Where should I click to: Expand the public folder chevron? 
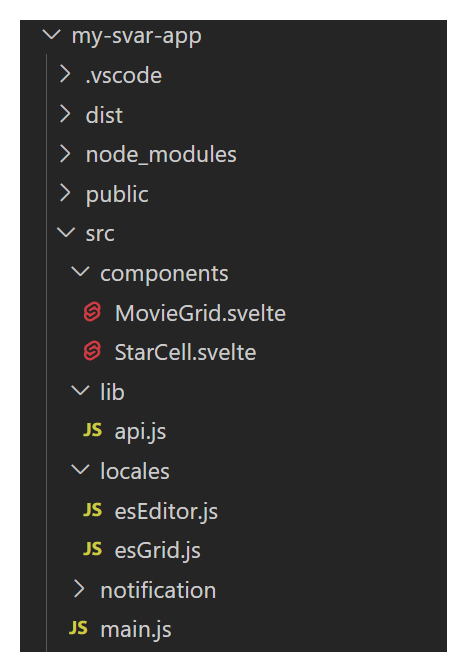click(65, 193)
